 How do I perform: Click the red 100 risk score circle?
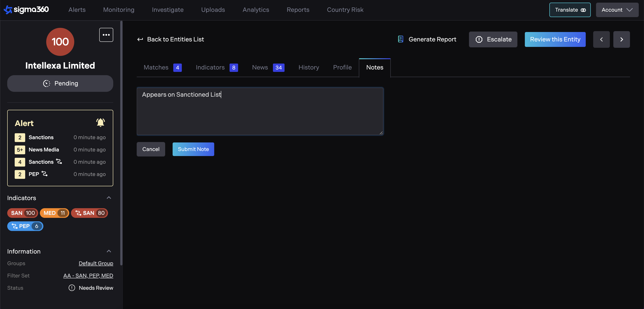(60, 42)
